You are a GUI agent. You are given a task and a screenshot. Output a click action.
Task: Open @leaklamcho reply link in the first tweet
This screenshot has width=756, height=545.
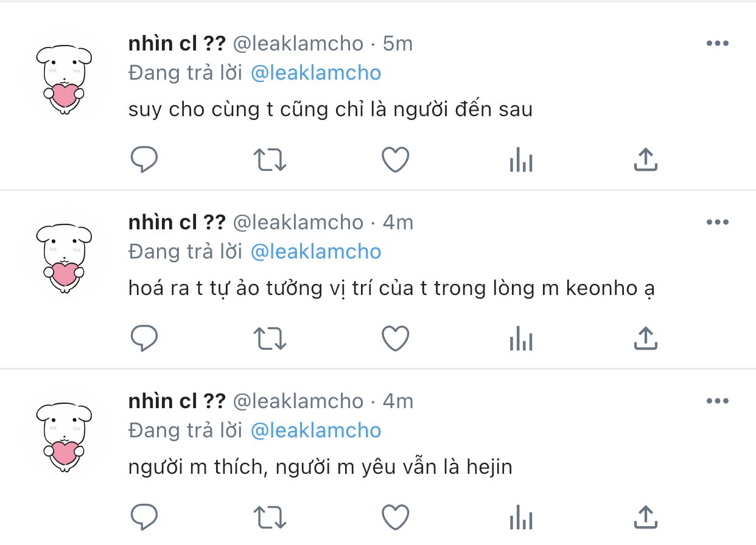click(x=316, y=73)
